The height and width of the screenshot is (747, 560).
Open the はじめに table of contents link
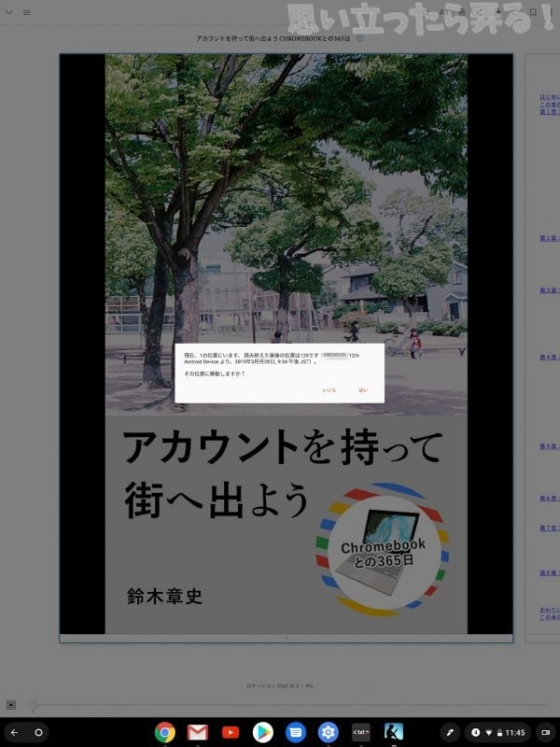550,97
